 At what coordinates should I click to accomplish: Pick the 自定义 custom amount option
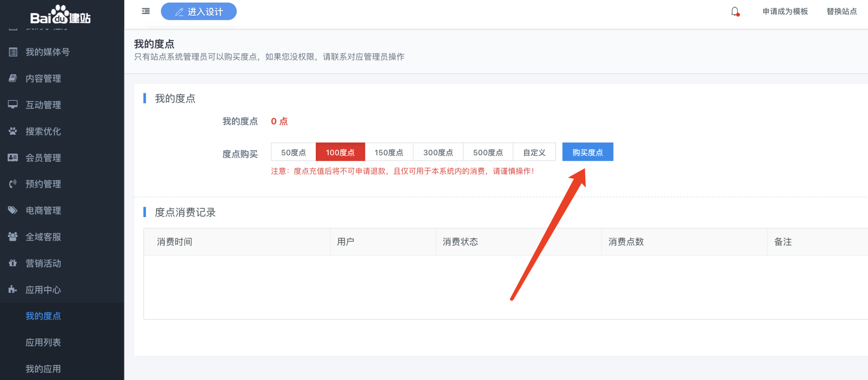tap(534, 152)
